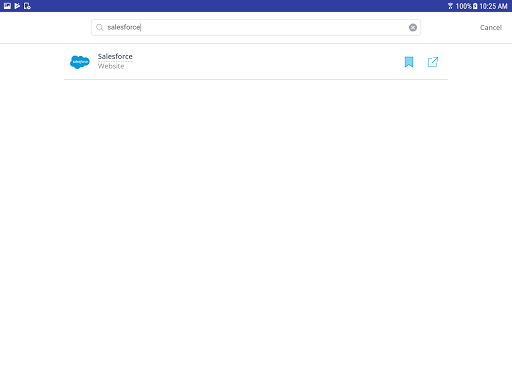Viewport: 512px width, 384px height.
Task: Tap the device sync notification icon
Action: (x=27, y=6)
